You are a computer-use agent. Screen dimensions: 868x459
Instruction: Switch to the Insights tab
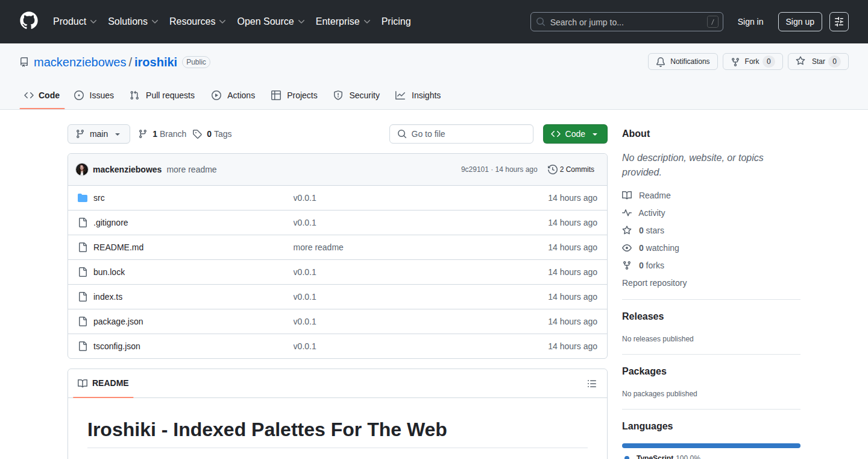418,95
